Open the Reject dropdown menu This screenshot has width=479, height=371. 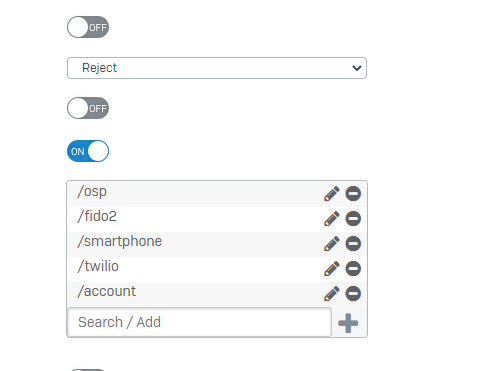click(217, 68)
